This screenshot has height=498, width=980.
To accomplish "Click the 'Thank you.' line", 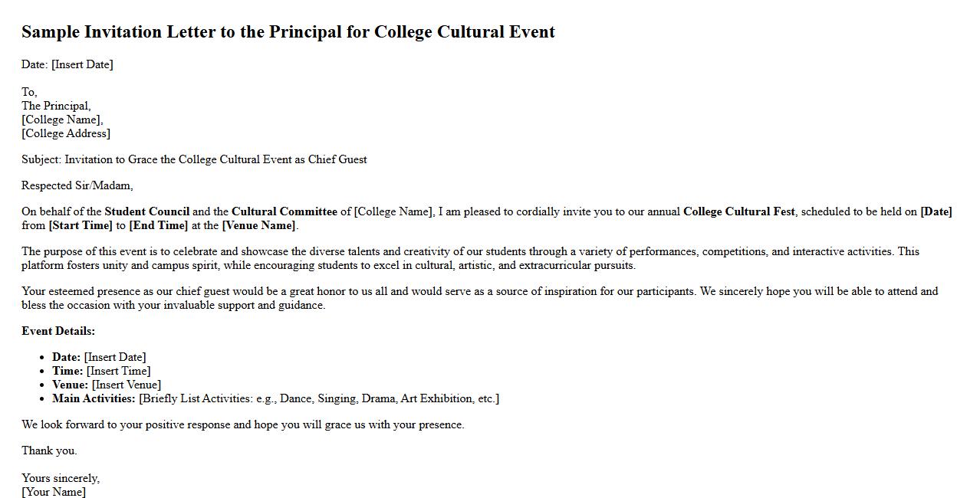I will click(49, 450).
